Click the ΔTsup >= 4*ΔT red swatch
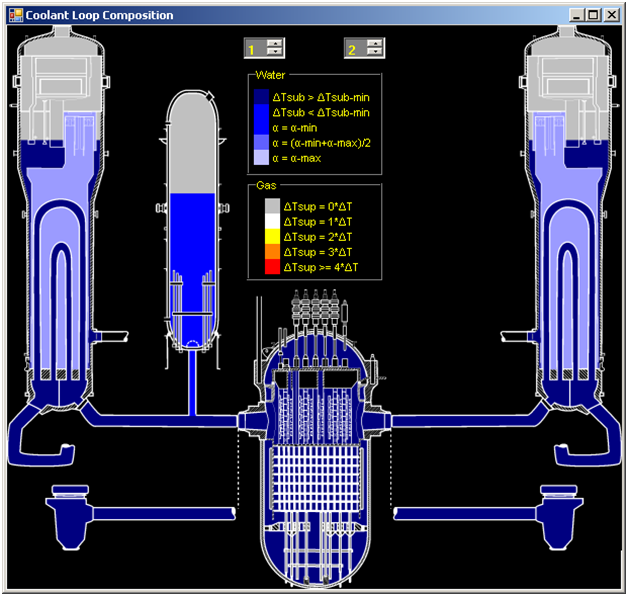Image resolution: width=628 pixels, height=596 pixels. point(272,267)
